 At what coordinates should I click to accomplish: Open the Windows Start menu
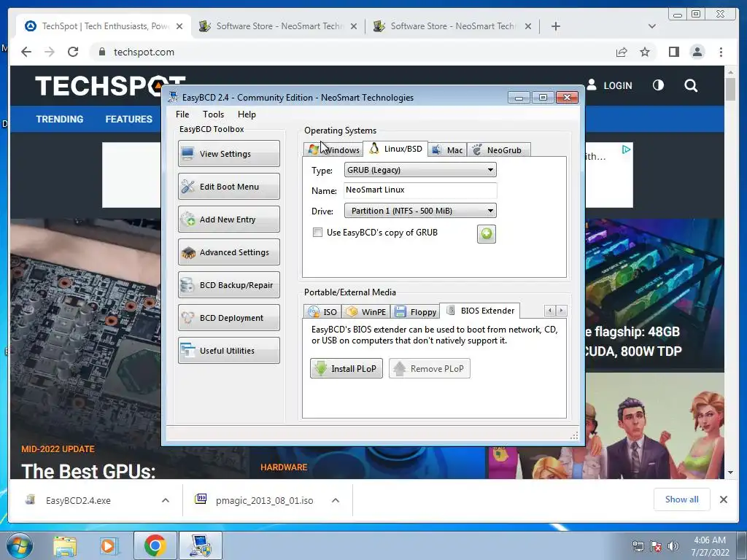click(20, 545)
